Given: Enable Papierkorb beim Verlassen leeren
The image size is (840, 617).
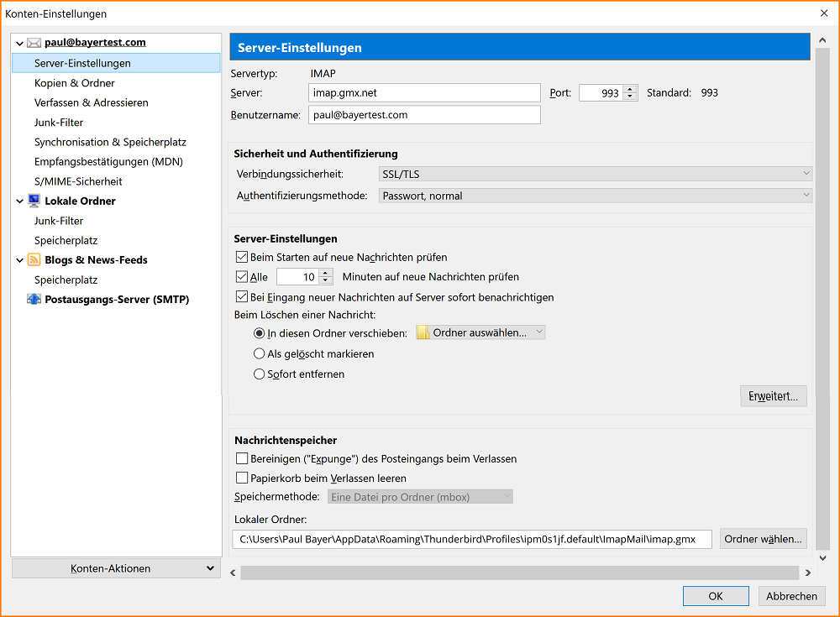Looking at the screenshot, I should (243, 478).
